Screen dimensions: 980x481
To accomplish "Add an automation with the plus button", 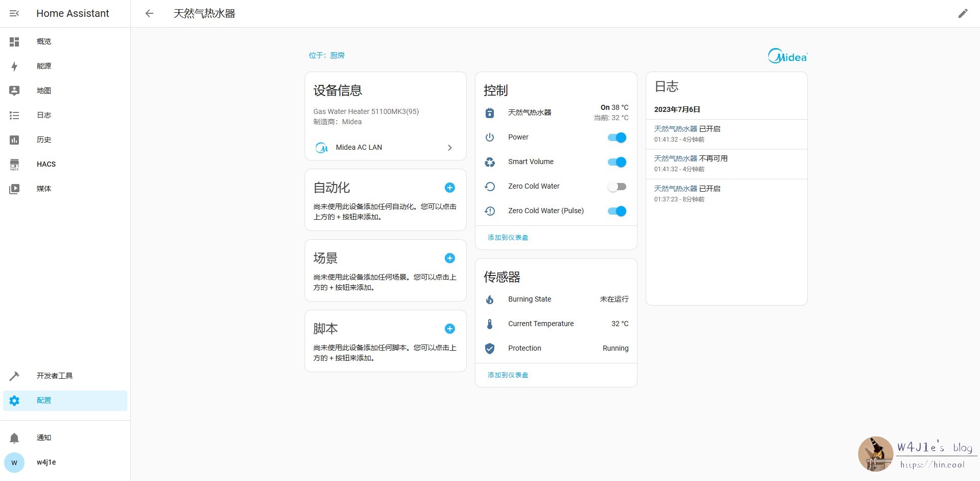I will (x=450, y=188).
